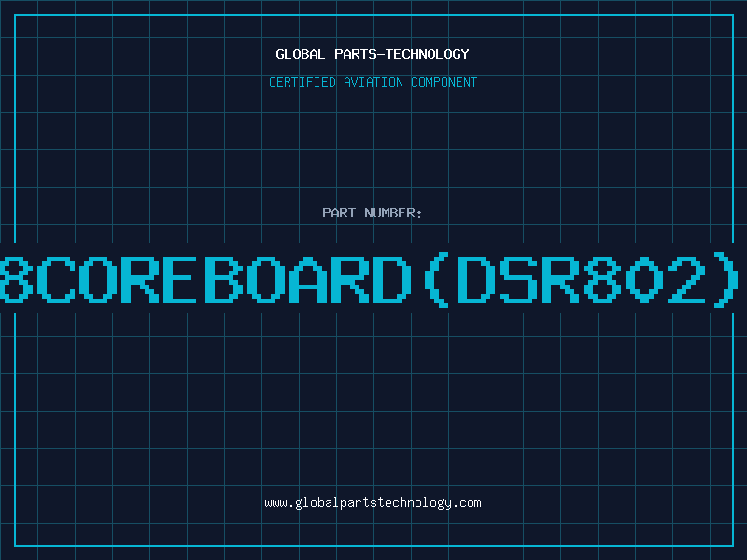Select the opening parenthesis before DSR802

436,280
